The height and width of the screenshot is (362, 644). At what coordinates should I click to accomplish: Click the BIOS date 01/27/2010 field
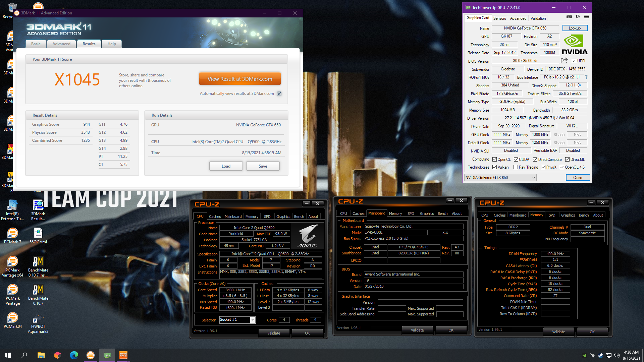click(x=414, y=287)
